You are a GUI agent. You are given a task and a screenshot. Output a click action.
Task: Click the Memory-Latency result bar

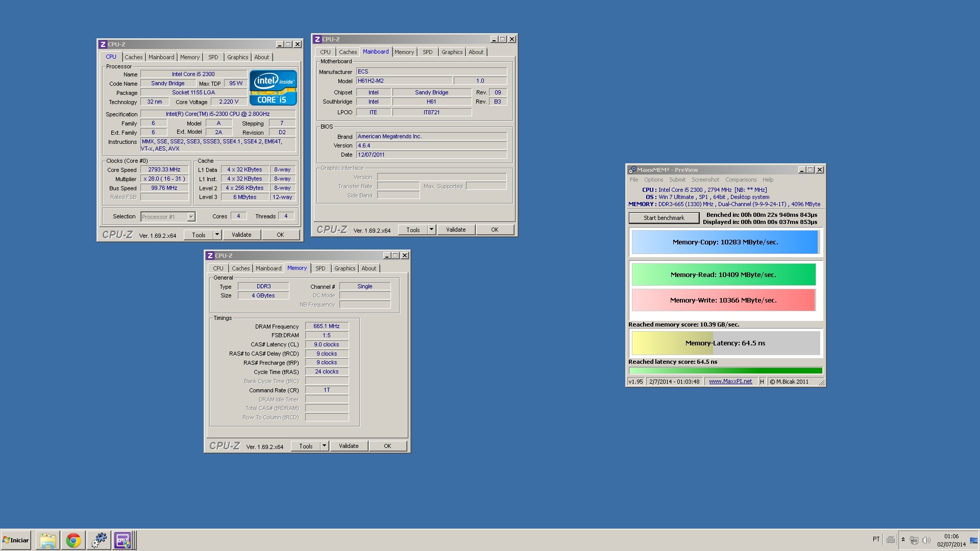725,343
